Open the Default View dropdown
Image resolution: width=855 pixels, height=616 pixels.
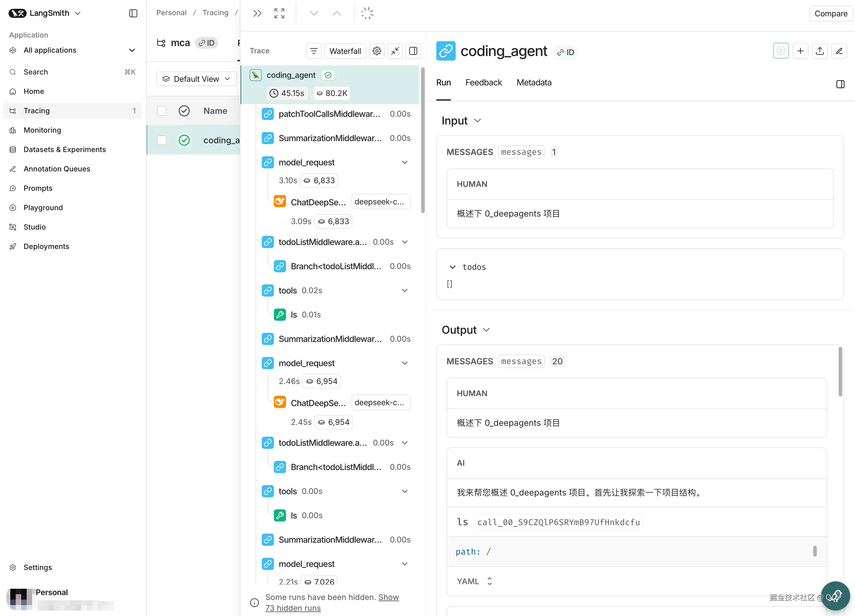point(196,79)
